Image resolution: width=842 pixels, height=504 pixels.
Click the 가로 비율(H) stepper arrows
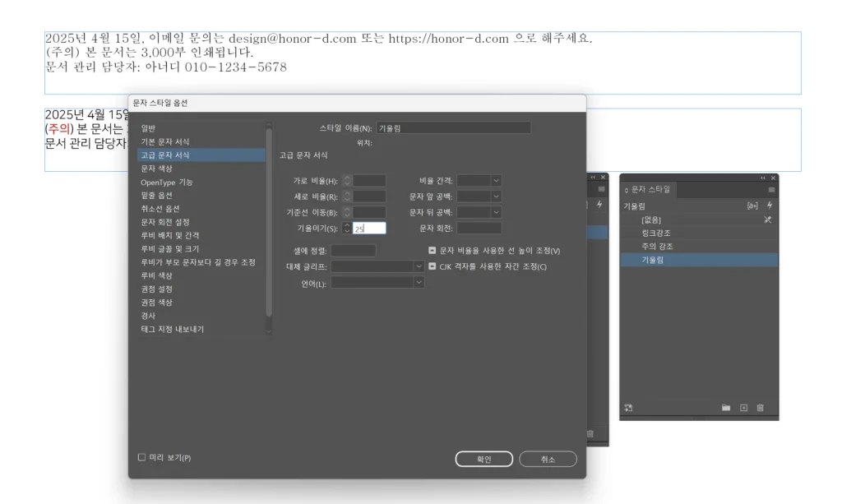(x=347, y=181)
